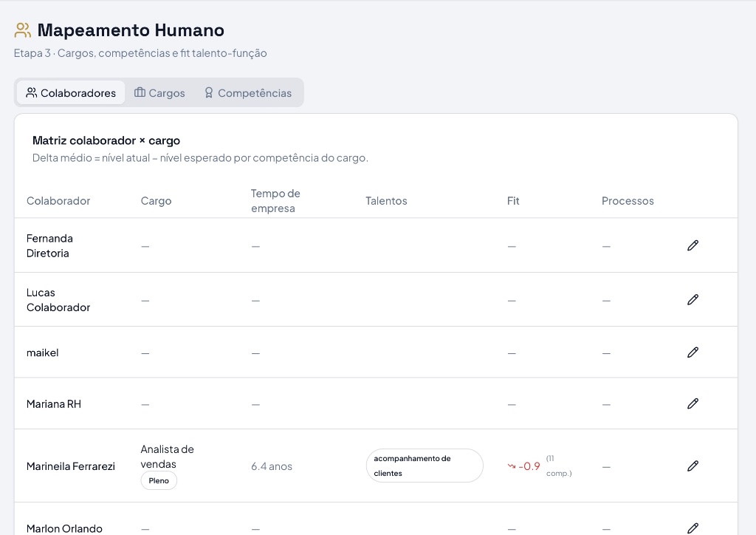Click the people icon beside Mapeamento Humano

pyautogui.click(x=23, y=30)
